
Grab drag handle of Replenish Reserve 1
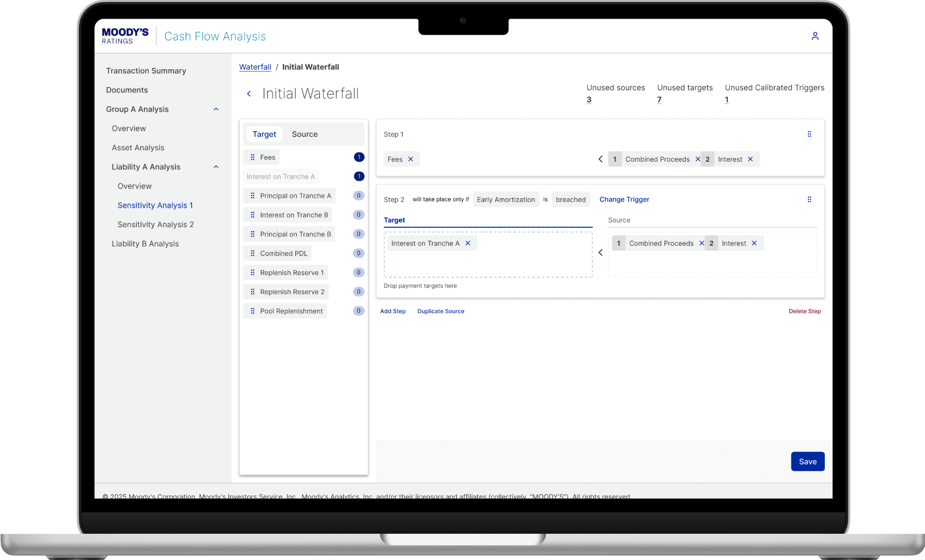tap(252, 272)
